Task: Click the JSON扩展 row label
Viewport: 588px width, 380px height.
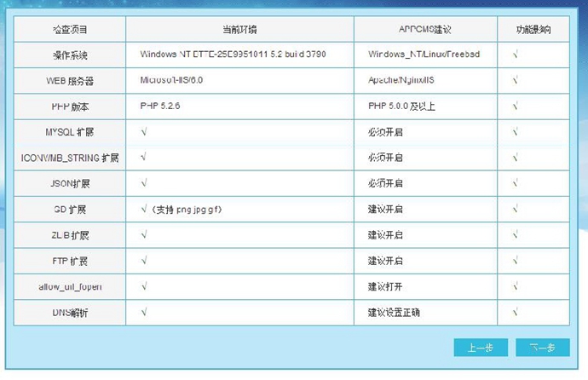Action: point(70,183)
